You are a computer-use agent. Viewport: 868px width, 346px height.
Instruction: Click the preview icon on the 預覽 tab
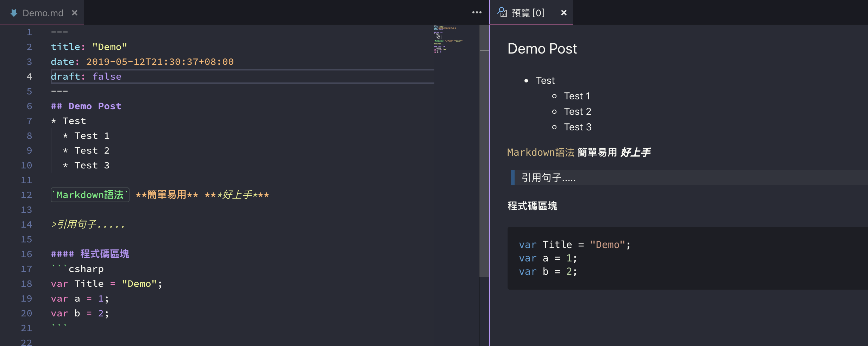[502, 12]
